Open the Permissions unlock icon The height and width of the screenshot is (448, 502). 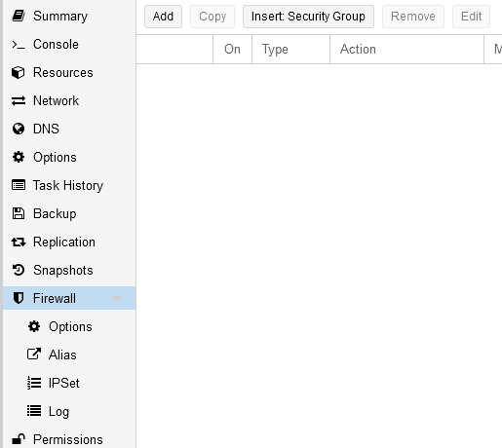[19, 439]
